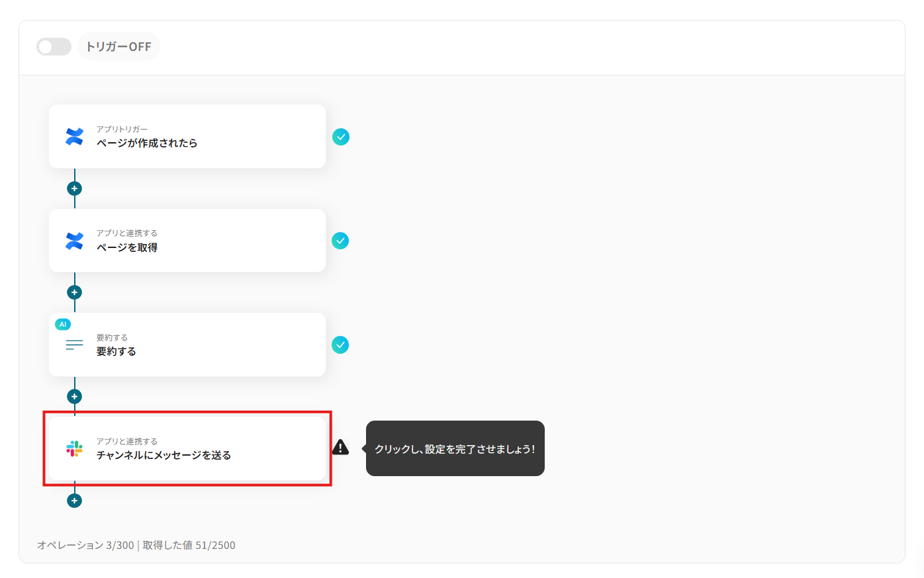Add step below ページが作成されたら card
This screenshot has width=924, height=578.
75,188
